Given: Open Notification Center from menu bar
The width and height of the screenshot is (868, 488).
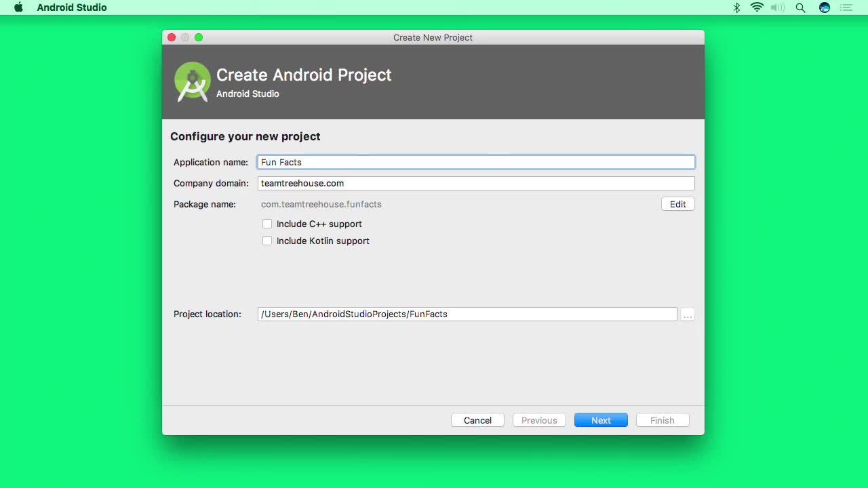Looking at the screenshot, I should click(846, 7).
